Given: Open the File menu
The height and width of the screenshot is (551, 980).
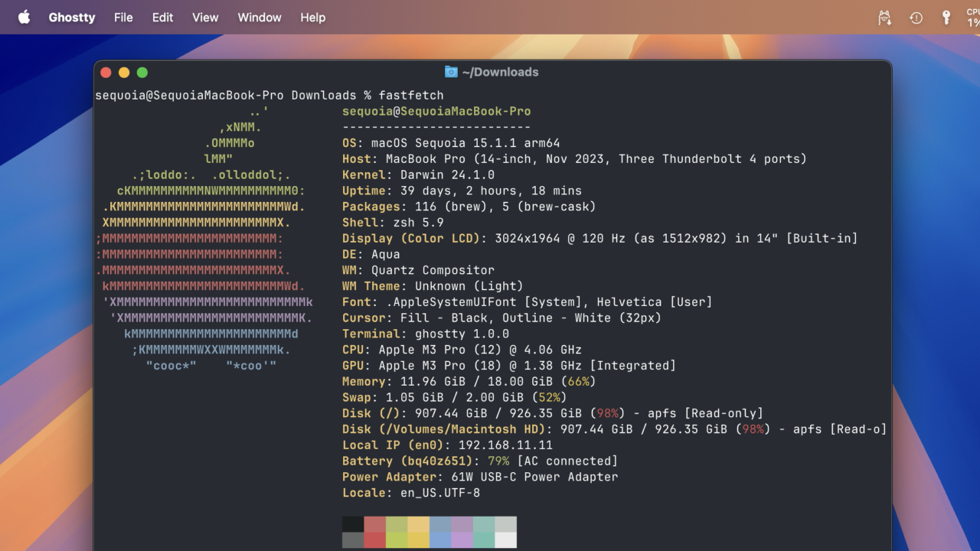Looking at the screenshot, I should click(x=123, y=18).
